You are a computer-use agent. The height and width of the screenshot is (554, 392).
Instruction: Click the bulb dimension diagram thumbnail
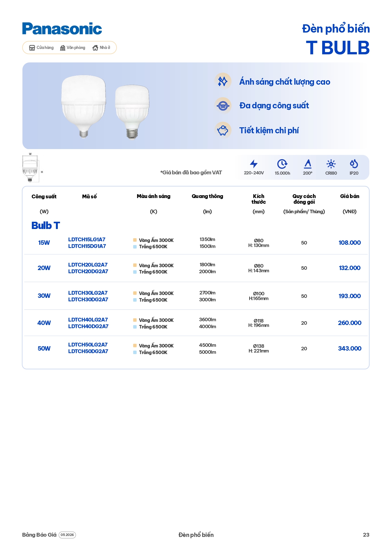coord(31,167)
